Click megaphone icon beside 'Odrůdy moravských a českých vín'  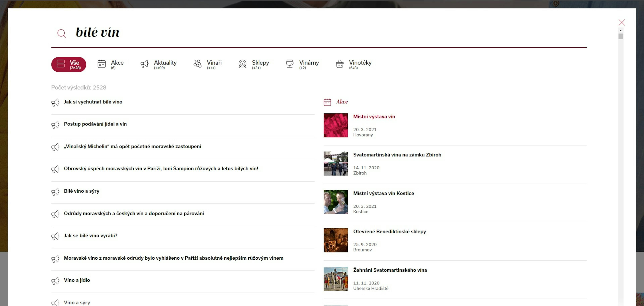[55, 214]
